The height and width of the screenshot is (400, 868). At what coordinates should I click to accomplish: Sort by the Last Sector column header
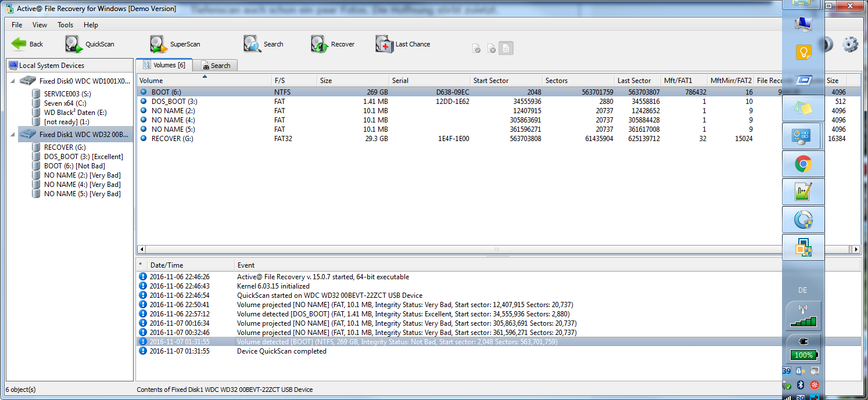(x=637, y=81)
